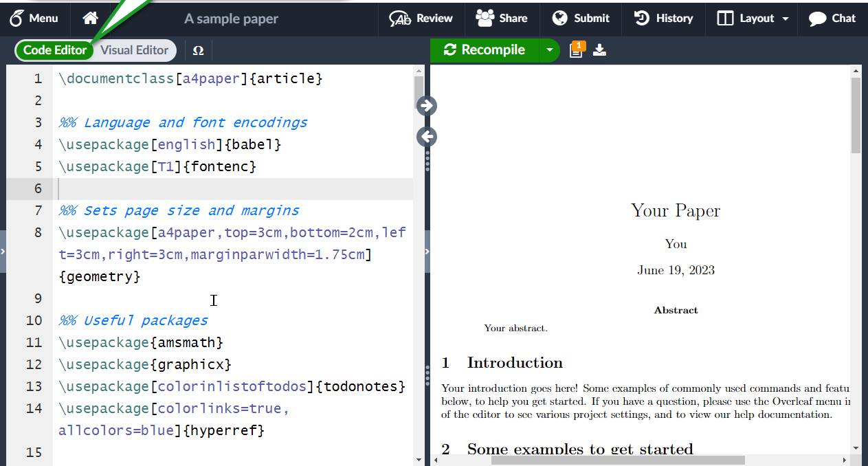Open Recompile options dropdown arrow
This screenshot has height=466, width=868.
point(549,50)
